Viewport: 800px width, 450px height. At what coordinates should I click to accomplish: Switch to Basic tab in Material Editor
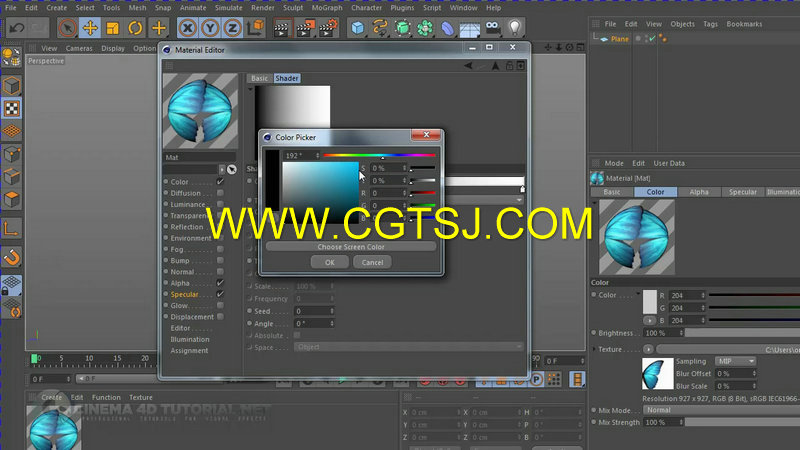pos(259,78)
